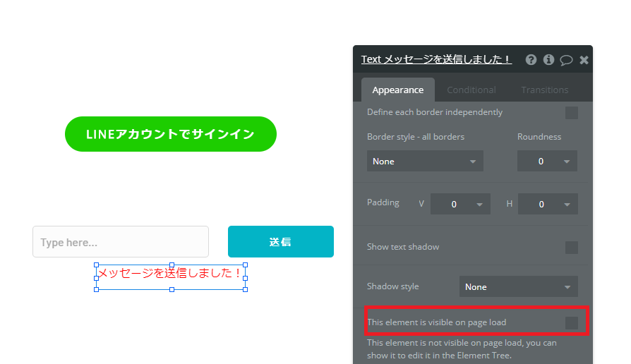Open the help question mark icon
Viewport: 631px width, 364px height.
(531, 60)
